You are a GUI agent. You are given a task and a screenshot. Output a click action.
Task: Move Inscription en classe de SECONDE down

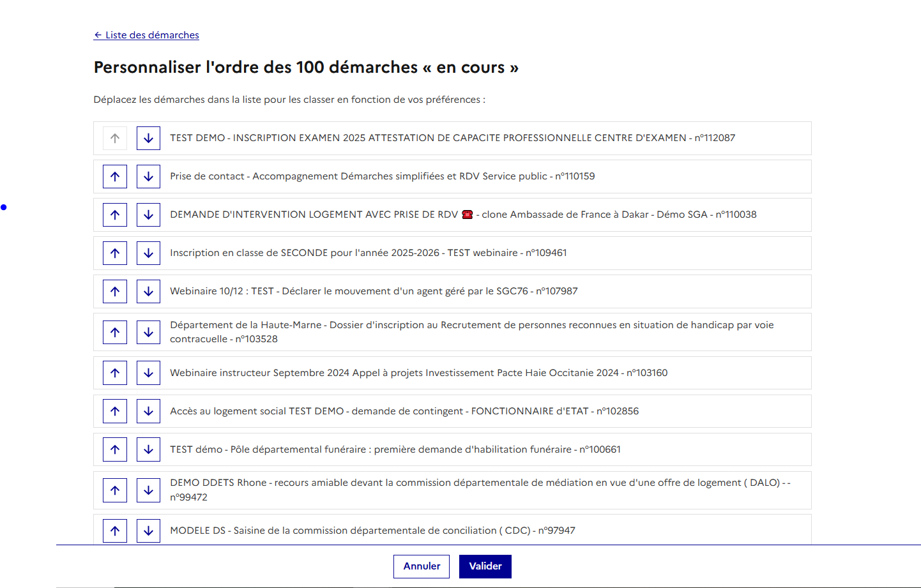coord(148,253)
